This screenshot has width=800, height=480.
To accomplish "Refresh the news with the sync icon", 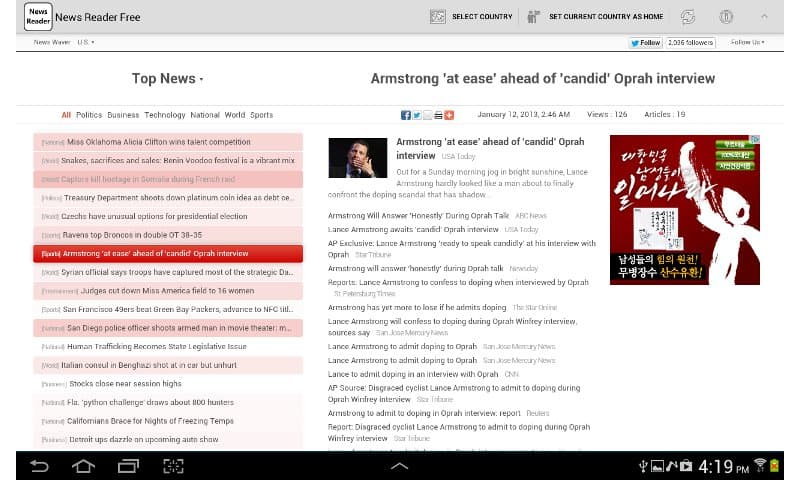I will (687, 17).
